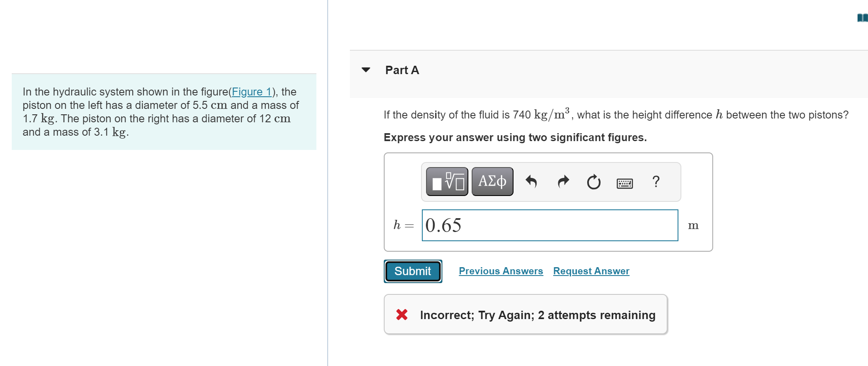Click the question mark help icon
The width and height of the screenshot is (868, 366).
coord(656,181)
